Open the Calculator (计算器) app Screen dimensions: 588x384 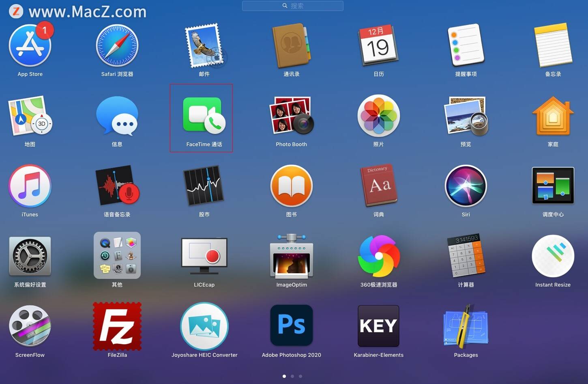pyautogui.click(x=466, y=257)
